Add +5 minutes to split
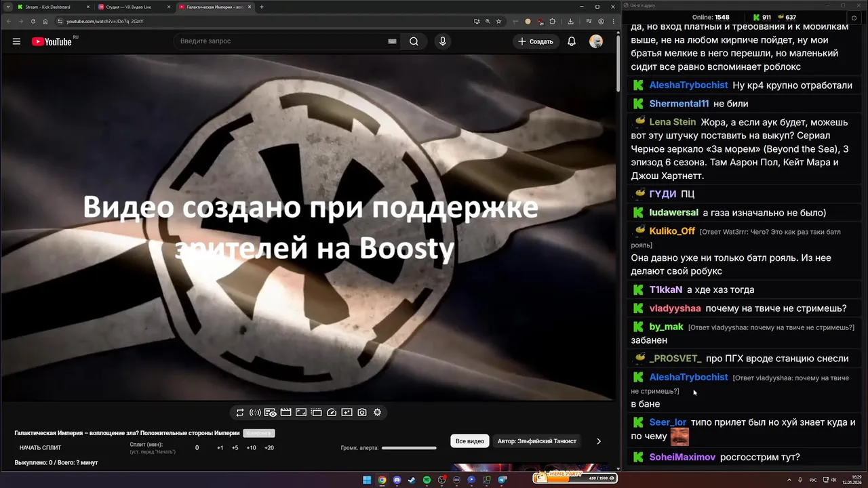This screenshot has height=488, width=868. 235,448
